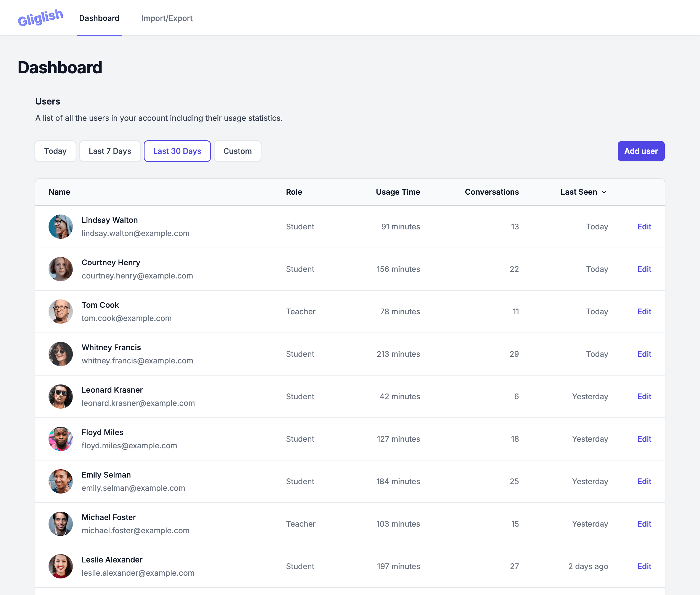This screenshot has width=700, height=595.
Task: Click Floyd Miles's profile picture
Action: [x=61, y=439]
